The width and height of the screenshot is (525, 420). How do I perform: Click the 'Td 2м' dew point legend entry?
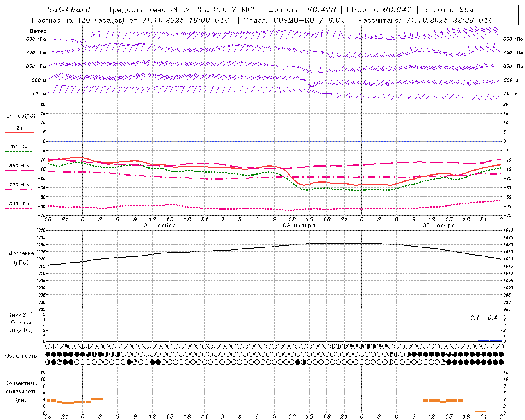[19, 147]
